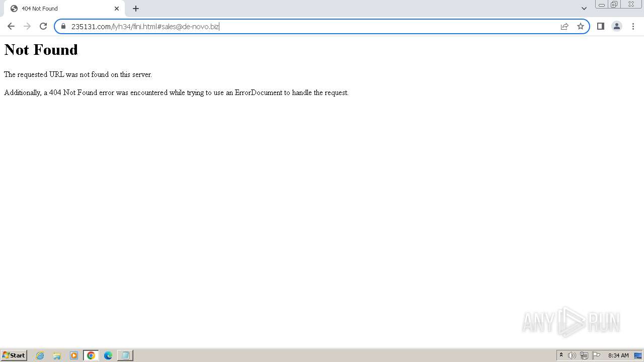Click the 'requested URL was not found' text
644x362 pixels.
click(78, 74)
